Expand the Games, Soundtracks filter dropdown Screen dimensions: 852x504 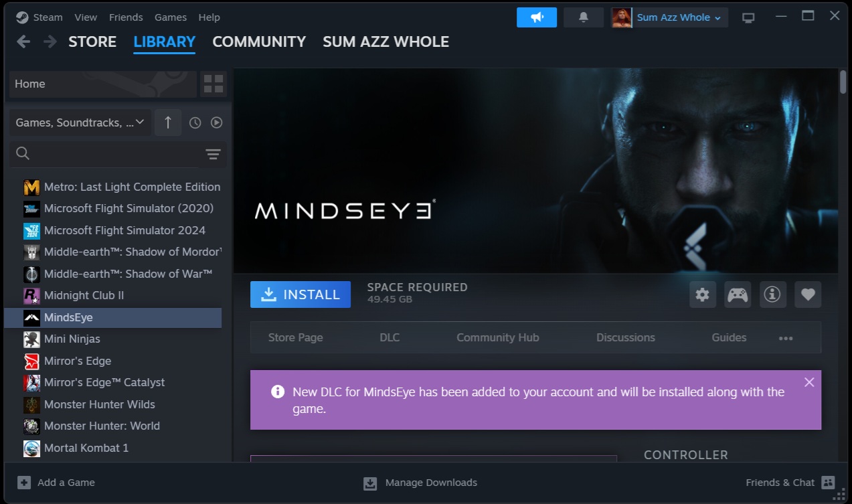point(80,122)
